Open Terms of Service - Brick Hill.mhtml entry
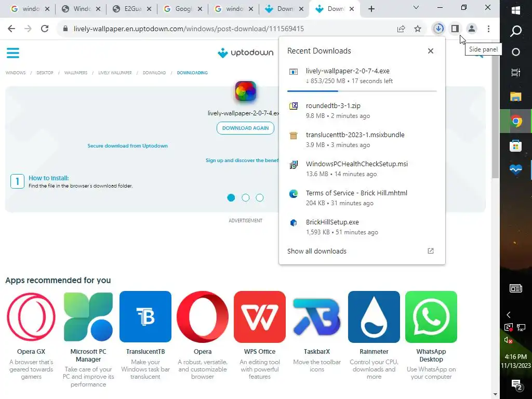Viewport: 532px width, 399px height. tap(362, 198)
